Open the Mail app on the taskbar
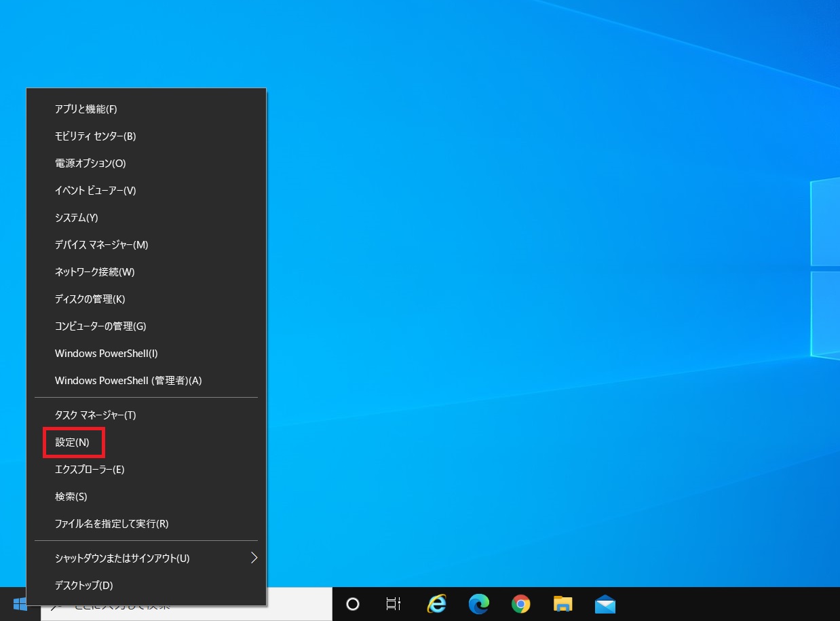Screen dimensions: 840x621 (604, 604)
